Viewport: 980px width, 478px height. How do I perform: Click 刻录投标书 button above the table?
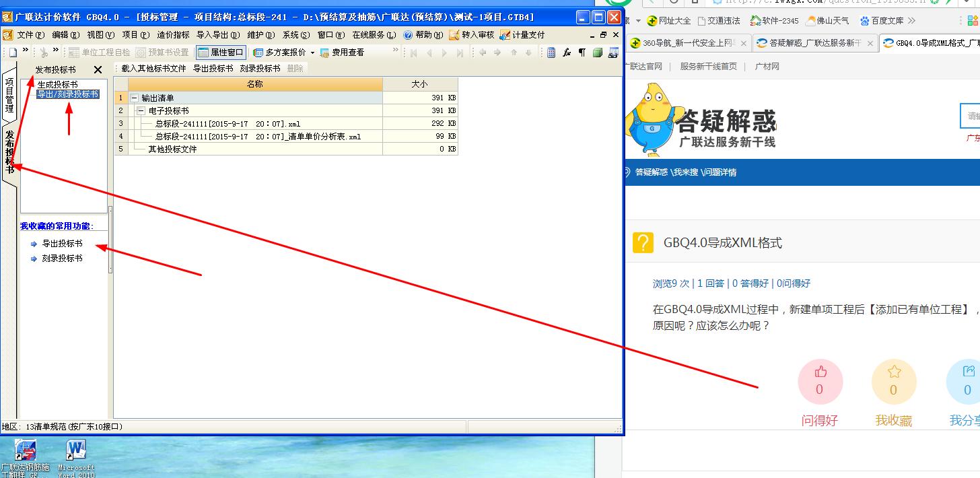point(260,69)
